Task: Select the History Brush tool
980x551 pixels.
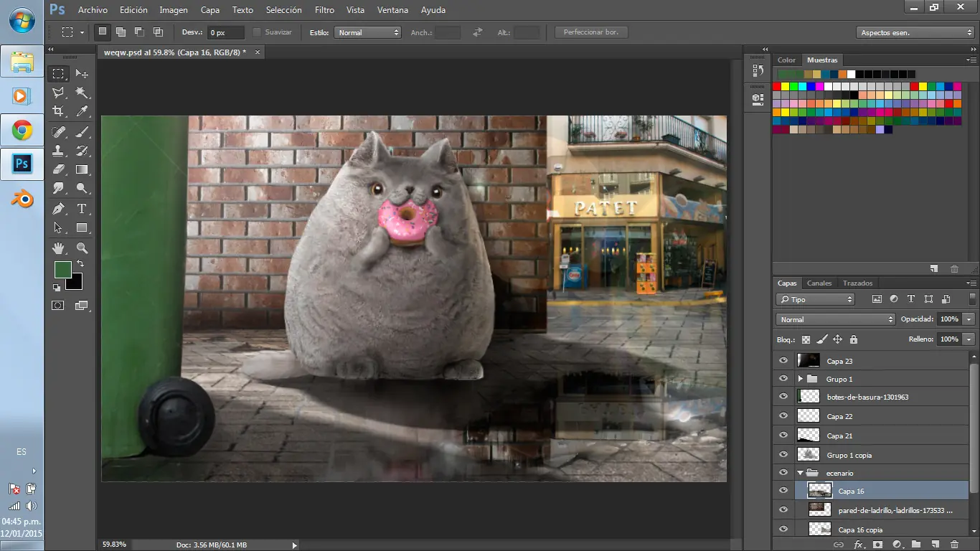Action: (82, 151)
